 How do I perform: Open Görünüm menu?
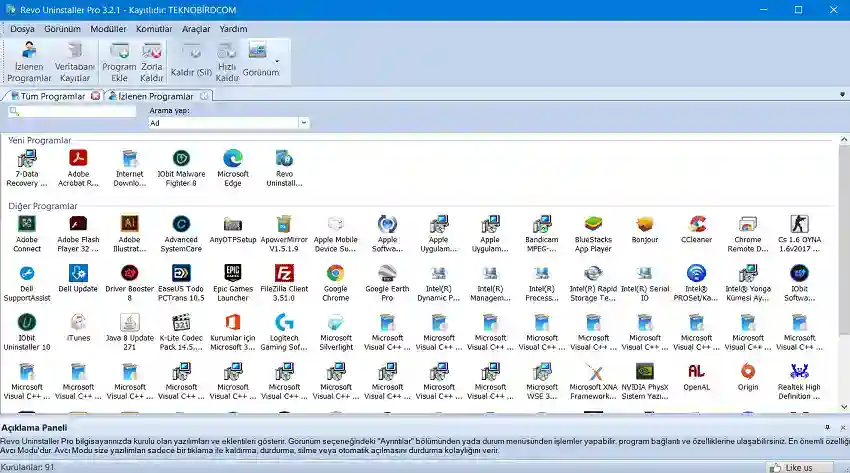pyautogui.click(x=62, y=29)
